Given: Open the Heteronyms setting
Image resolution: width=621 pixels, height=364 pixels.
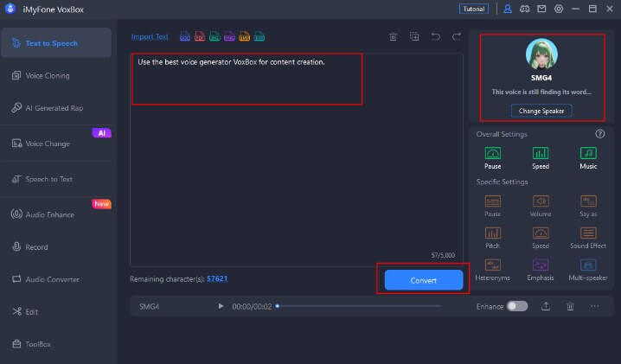Looking at the screenshot, I should [x=493, y=270].
